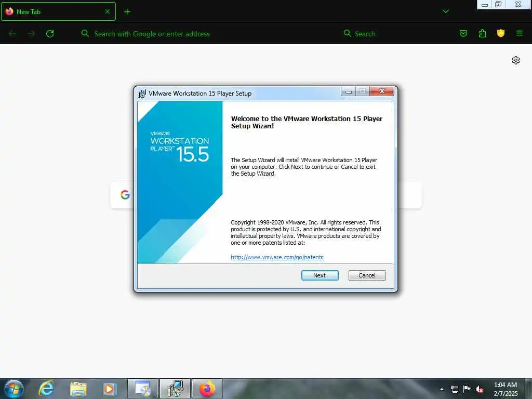Expand the list all tabs chevron
Viewport: 532px width, 399px height.
(x=445, y=11)
